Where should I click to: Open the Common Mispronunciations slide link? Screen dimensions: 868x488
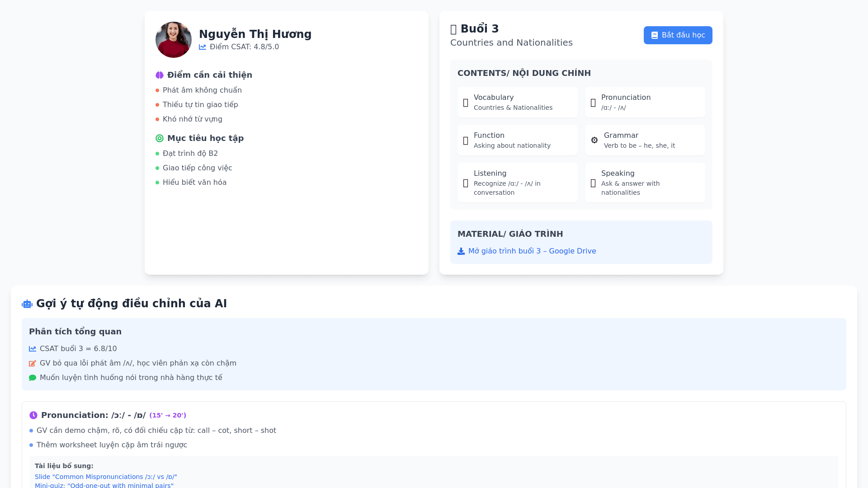pos(106,477)
